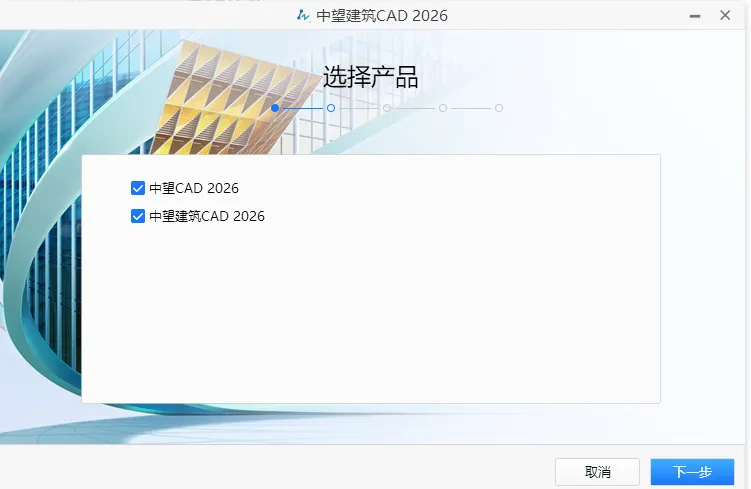Screen dimensions: 751x489
Task: Minimize the installer window
Action: (695, 16)
